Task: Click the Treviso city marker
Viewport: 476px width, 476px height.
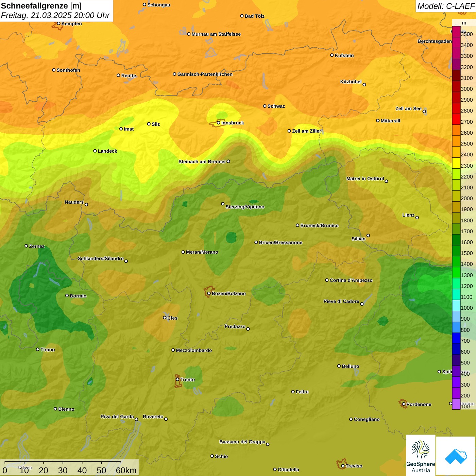Action: tap(343, 466)
